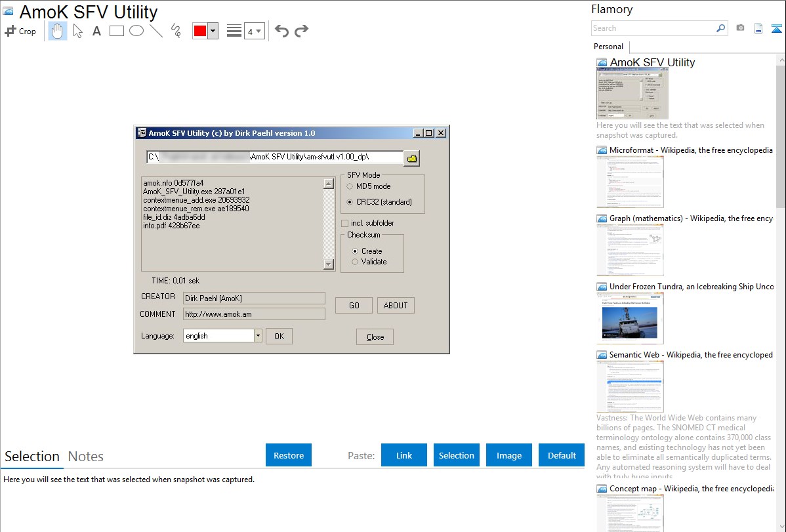
Task: Click the Flamory search magnifier icon
Action: (x=720, y=28)
